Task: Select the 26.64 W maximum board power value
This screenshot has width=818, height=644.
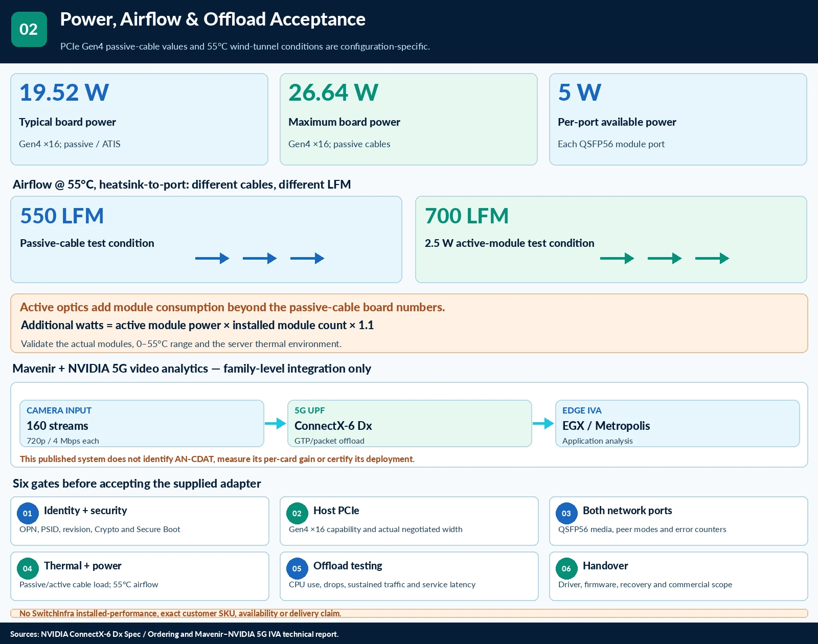Action: 333,93
